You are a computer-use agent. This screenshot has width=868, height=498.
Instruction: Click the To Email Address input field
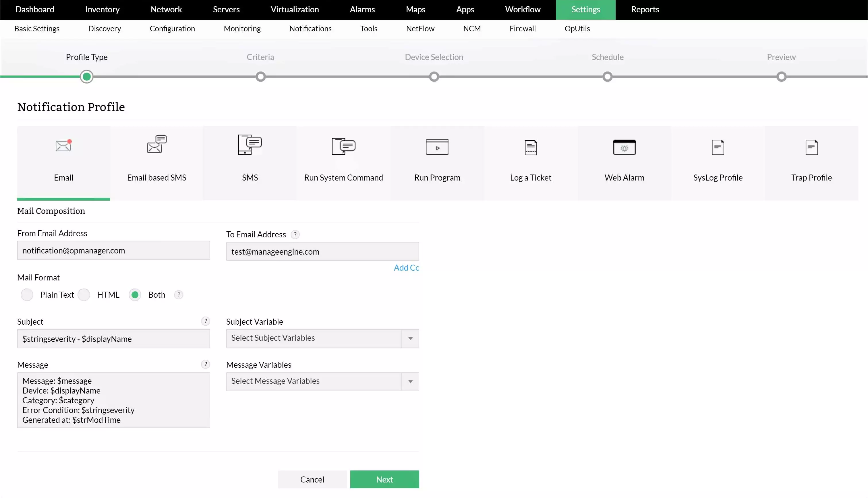click(322, 251)
